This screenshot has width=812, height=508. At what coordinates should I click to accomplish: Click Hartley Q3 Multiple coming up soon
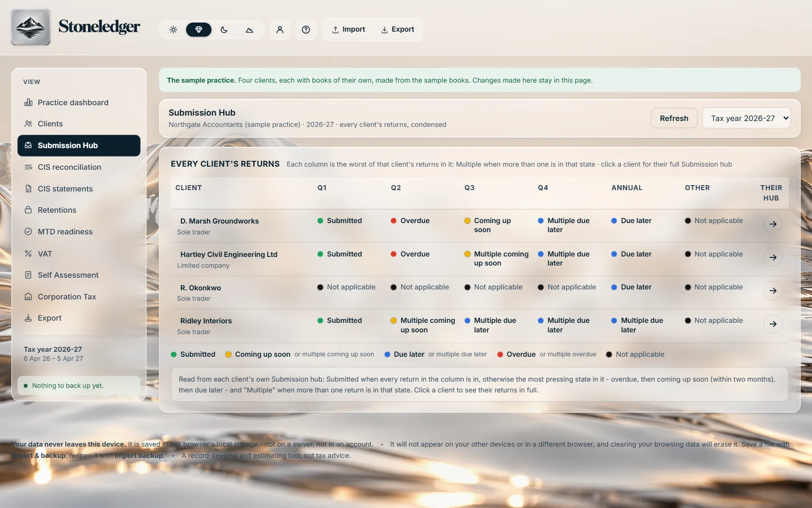click(x=496, y=258)
